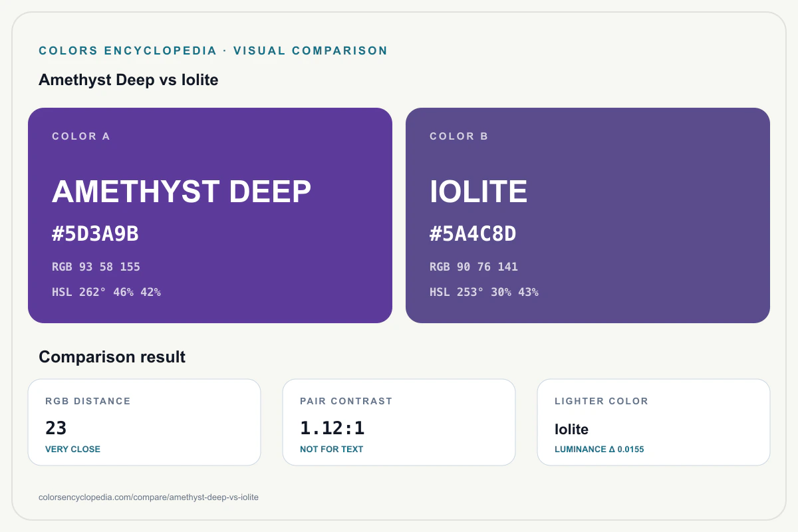Screen dimensions: 798x532
Task: Open the Pair Contrast result card
Action: [399, 422]
